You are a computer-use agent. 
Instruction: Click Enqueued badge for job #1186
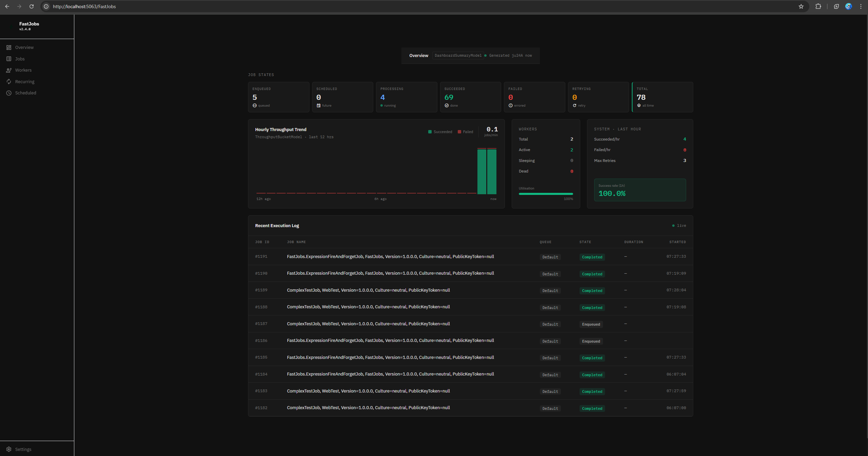[x=591, y=341]
